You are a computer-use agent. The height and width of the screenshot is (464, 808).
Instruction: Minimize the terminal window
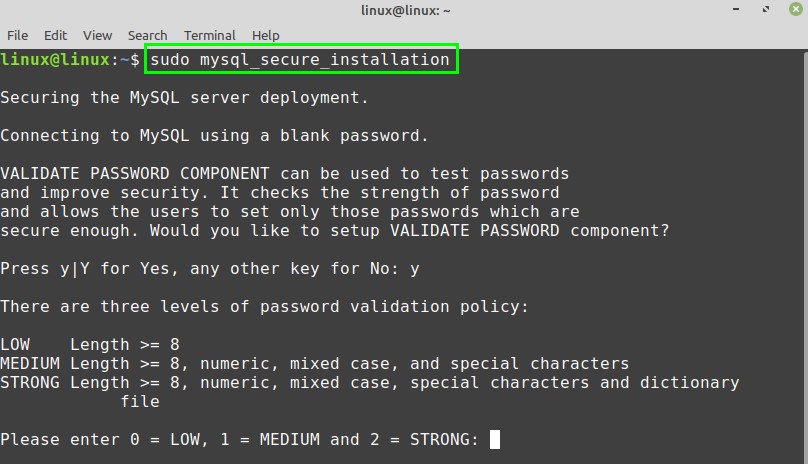tap(734, 11)
